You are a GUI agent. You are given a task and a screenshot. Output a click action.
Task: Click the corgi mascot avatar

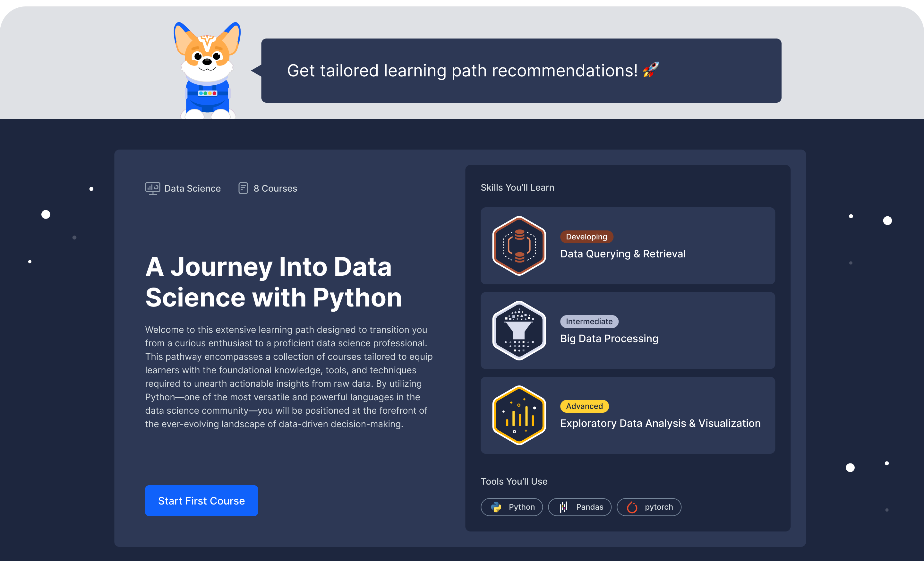click(207, 71)
